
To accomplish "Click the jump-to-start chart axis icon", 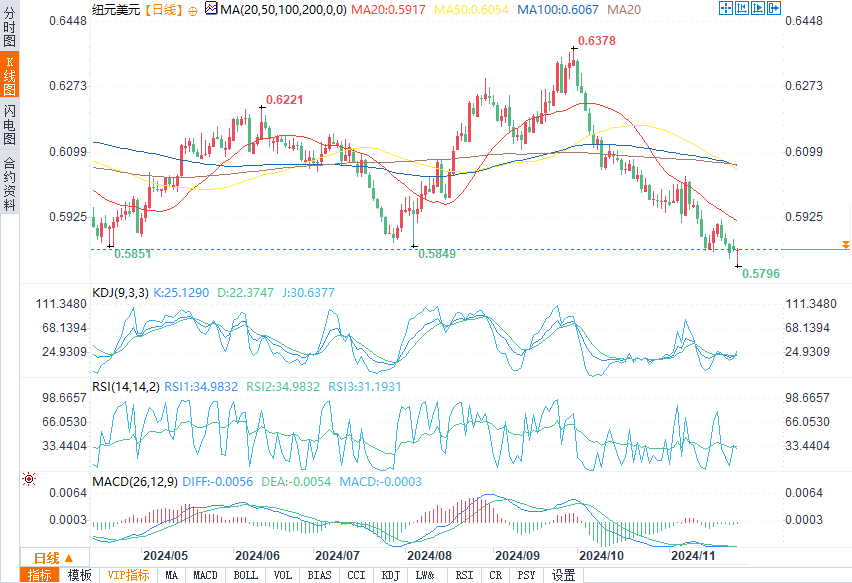I will coord(742,8).
